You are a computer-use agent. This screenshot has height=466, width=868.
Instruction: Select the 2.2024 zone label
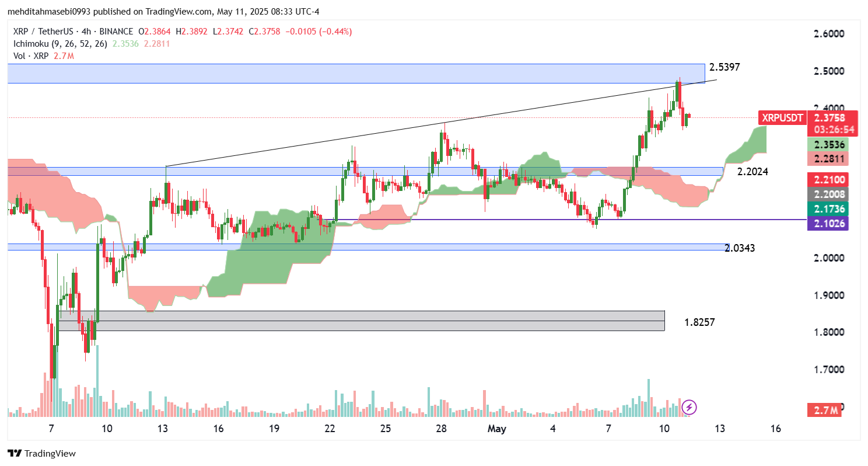point(752,172)
